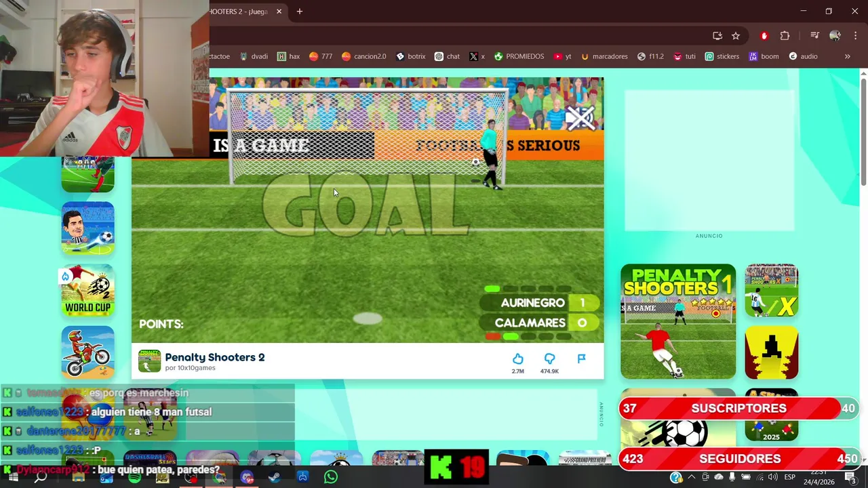Open taskbar search magnifier
The height and width of the screenshot is (488, 868).
click(x=41, y=477)
